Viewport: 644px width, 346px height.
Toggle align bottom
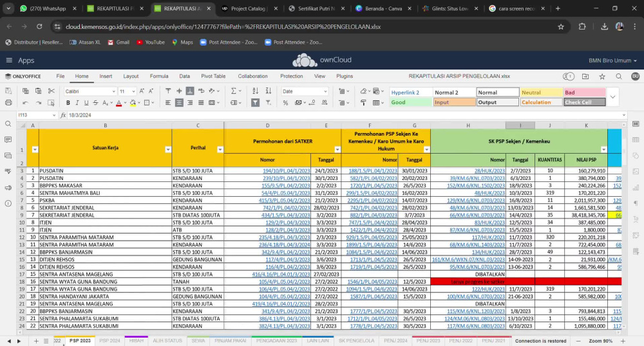[190, 91]
